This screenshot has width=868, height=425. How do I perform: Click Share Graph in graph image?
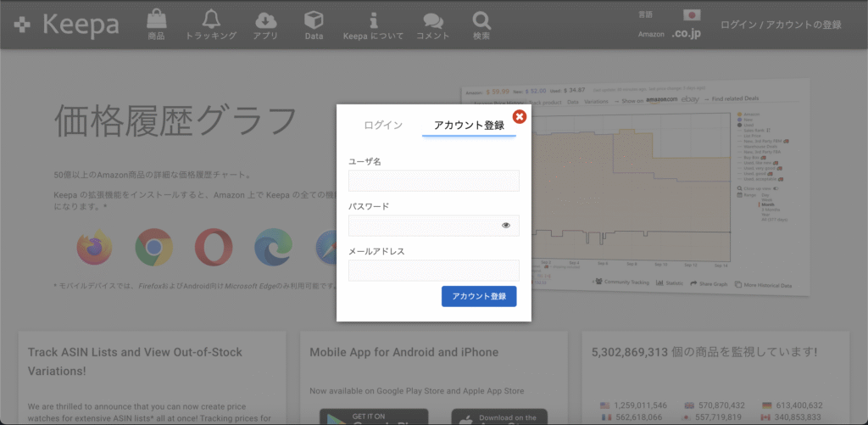(709, 283)
